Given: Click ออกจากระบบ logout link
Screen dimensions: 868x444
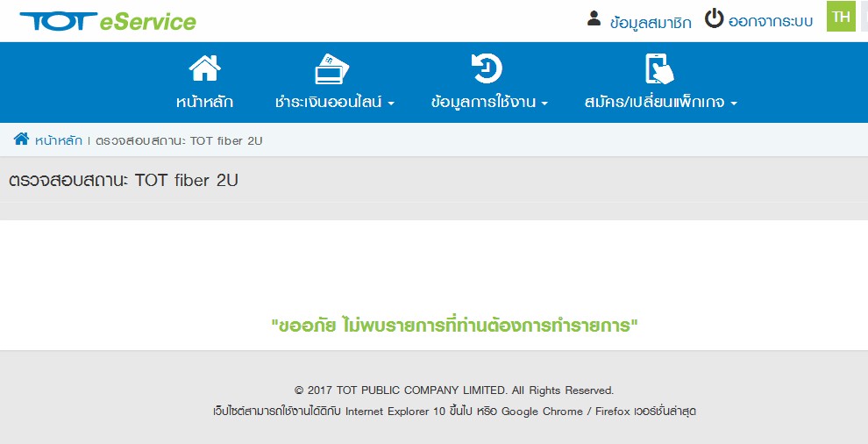Looking at the screenshot, I should [x=771, y=22].
